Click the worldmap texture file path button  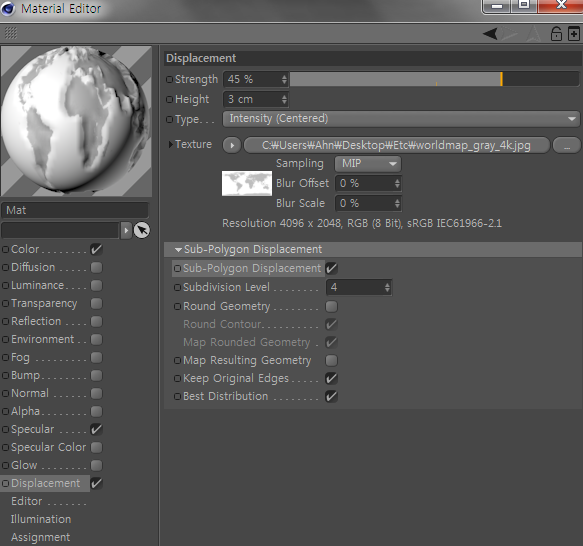pyautogui.click(x=396, y=145)
